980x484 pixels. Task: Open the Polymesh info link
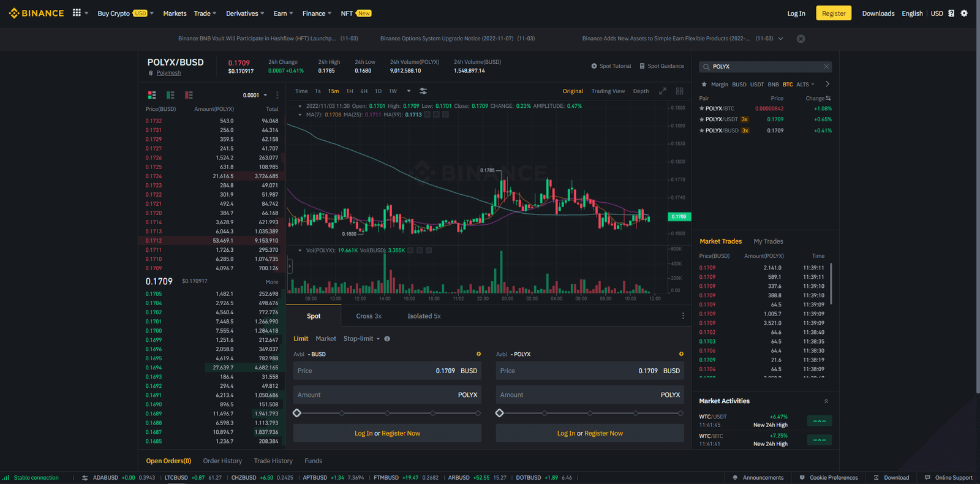(x=168, y=73)
